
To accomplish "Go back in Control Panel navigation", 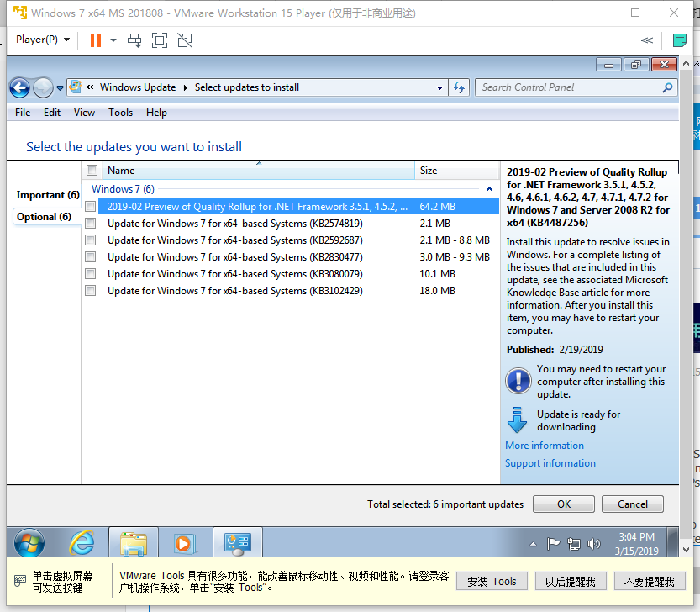I will coord(19,87).
